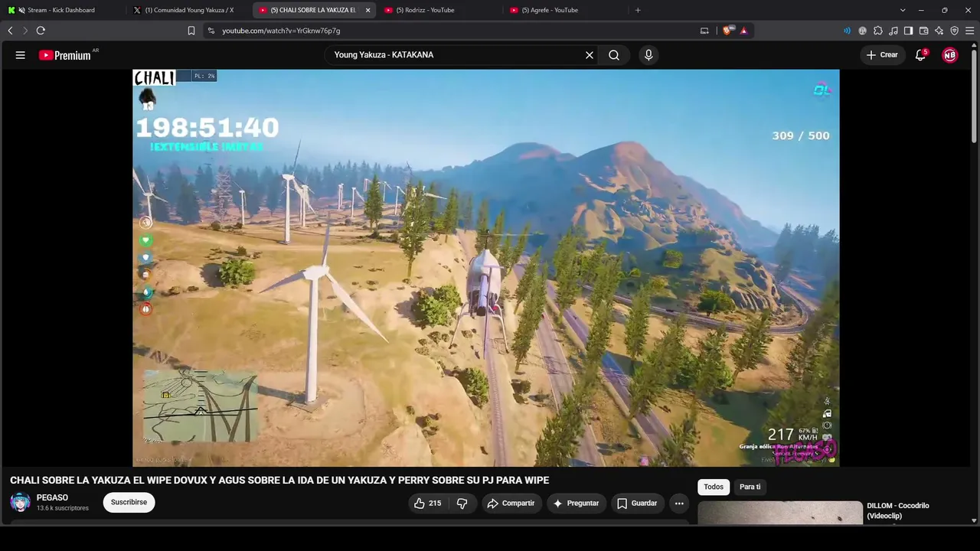This screenshot has height=551, width=980.
Task: Open the YouTube guide hamburger menu
Action: 21,55
